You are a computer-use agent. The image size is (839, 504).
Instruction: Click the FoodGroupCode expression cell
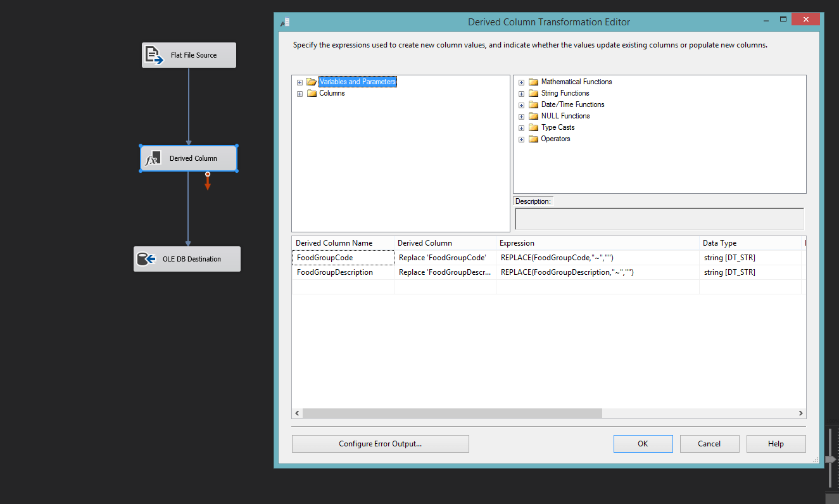[x=597, y=258]
